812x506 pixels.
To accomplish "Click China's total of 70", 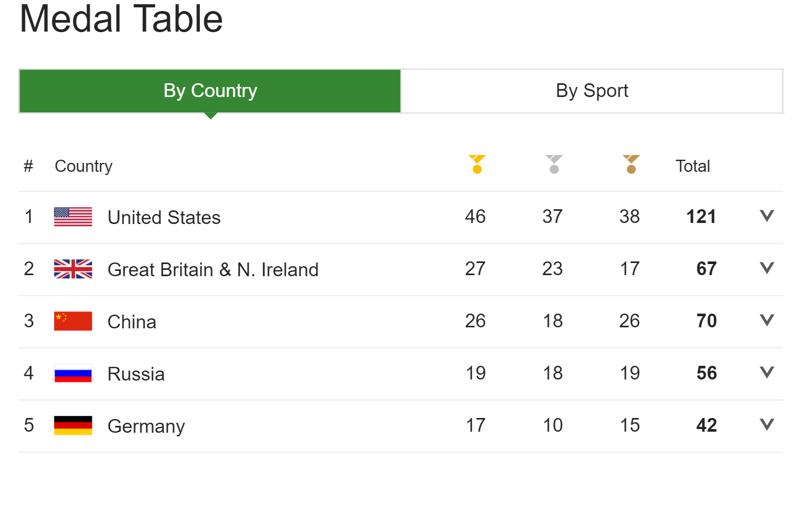I will (x=706, y=320).
